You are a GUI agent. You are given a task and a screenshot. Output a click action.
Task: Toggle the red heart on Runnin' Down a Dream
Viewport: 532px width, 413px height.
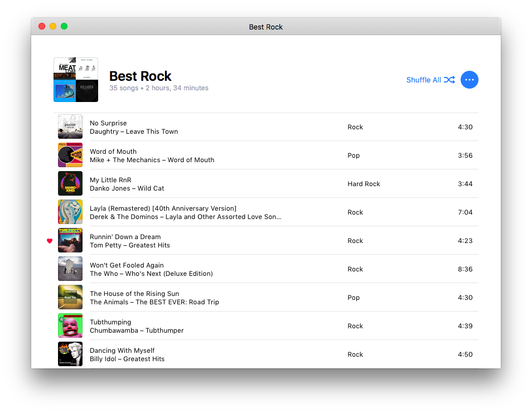click(50, 241)
